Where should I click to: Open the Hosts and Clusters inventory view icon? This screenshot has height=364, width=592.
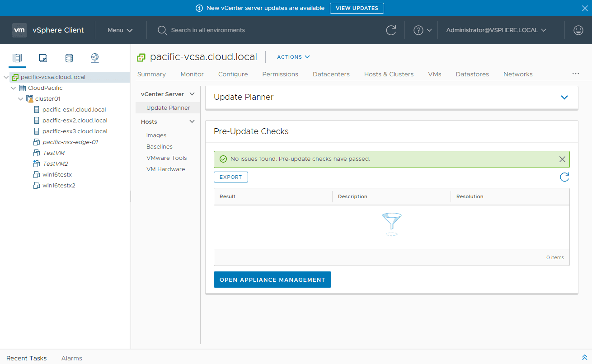[17, 58]
